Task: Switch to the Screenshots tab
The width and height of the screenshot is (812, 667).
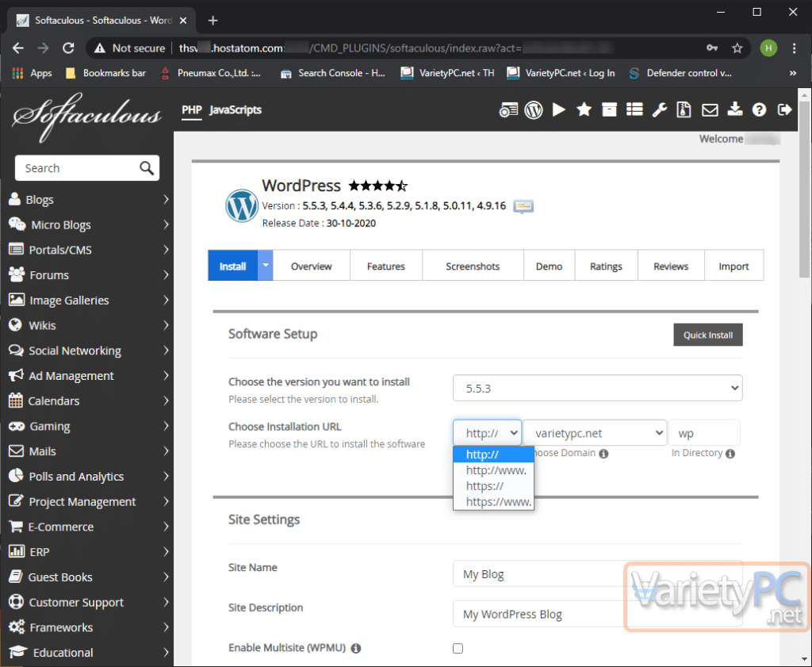Action: click(x=473, y=266)
